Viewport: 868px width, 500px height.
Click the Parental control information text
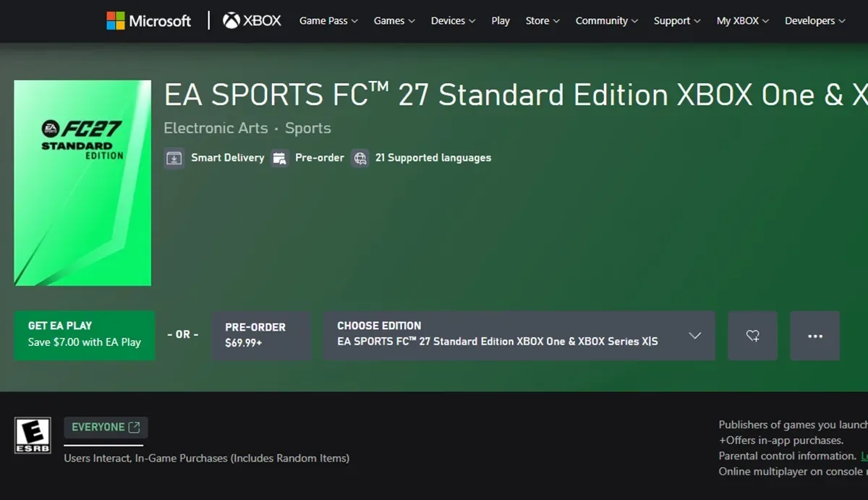787,456
